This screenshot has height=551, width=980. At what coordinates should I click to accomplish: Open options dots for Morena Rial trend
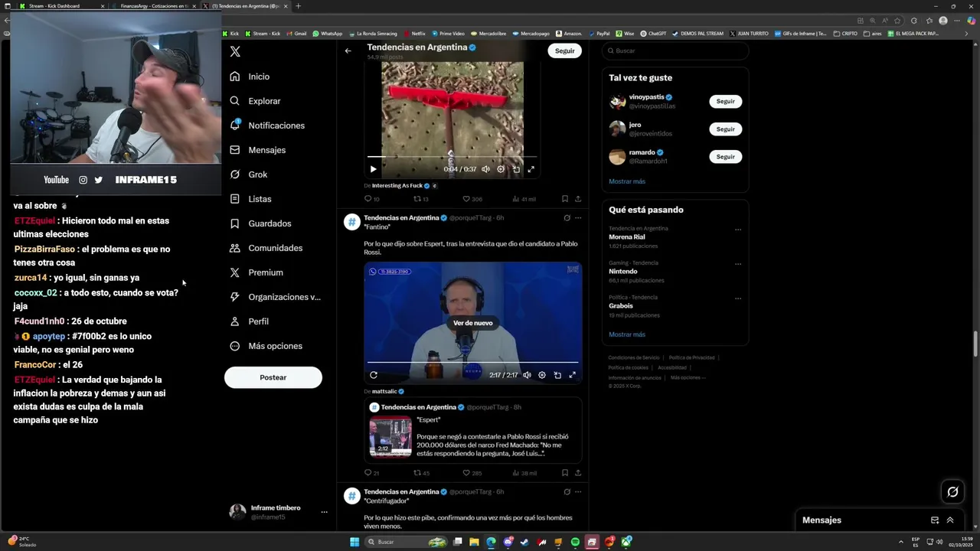point(738,230)
